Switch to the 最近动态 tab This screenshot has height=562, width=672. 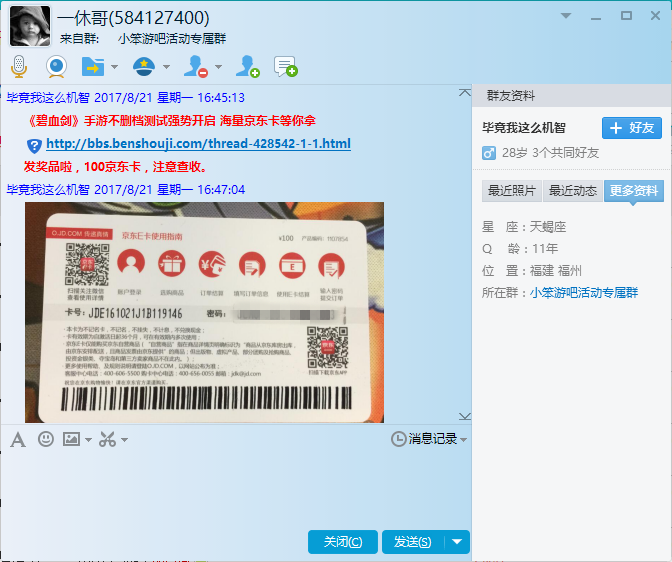pos(573,191)
